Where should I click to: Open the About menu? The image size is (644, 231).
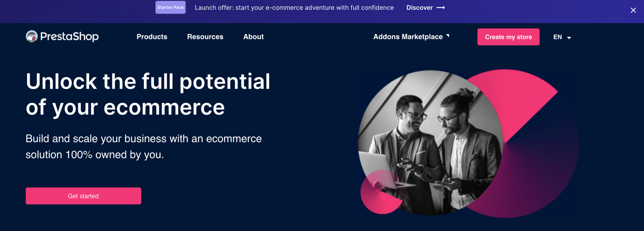(x=253, y=37)
